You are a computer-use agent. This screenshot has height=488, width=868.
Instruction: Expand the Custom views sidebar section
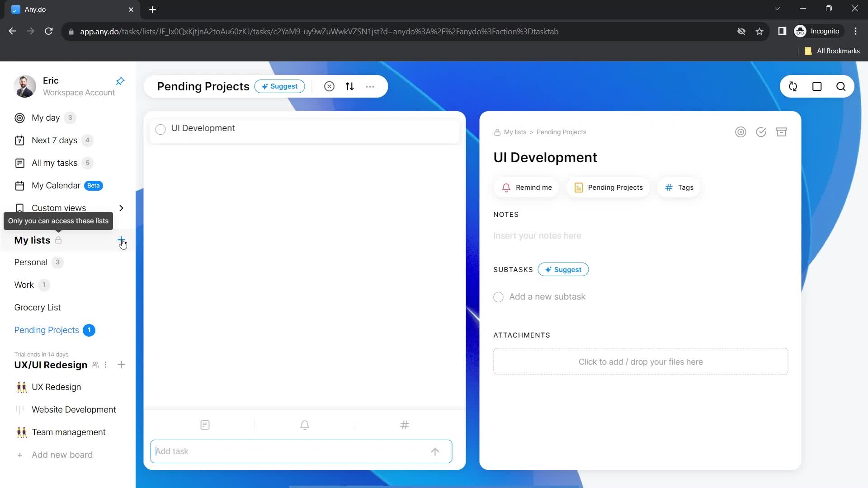[x=122, y=208]
